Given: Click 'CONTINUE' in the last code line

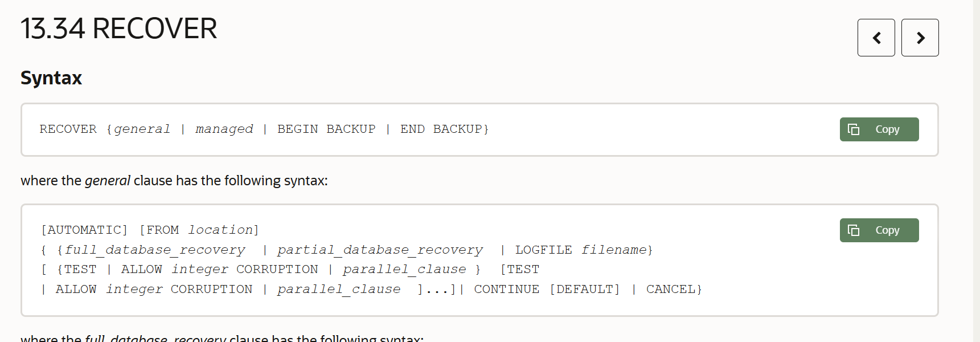Looking at the screenshot, I should tap(506, 289).
